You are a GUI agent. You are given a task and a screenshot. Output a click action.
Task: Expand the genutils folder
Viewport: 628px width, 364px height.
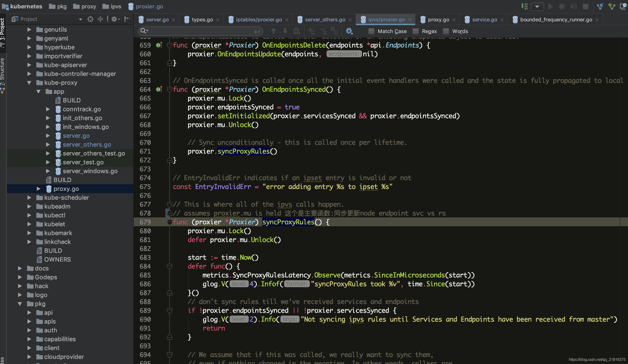point(29,30)
